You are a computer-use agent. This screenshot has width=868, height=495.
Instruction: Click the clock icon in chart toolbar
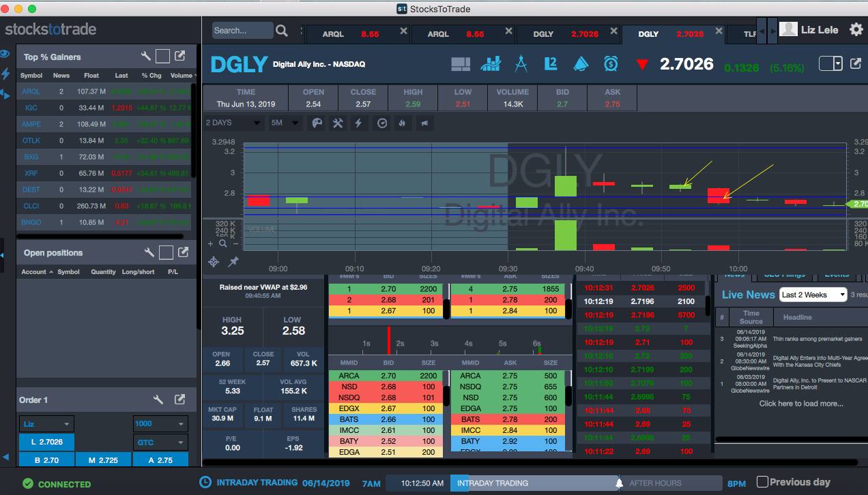click(x=382, y=123)
